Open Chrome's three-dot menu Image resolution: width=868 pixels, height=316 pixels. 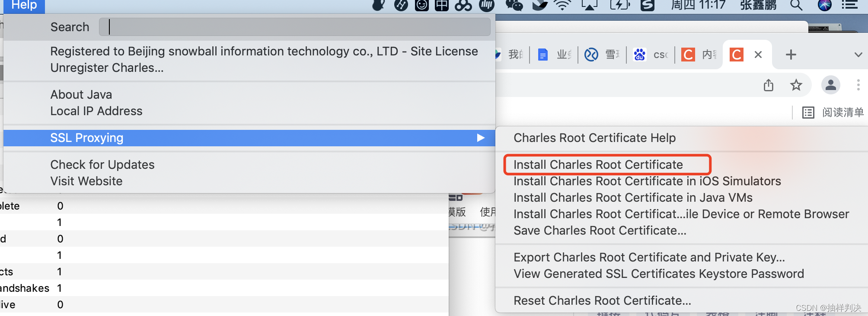(858, 85)
